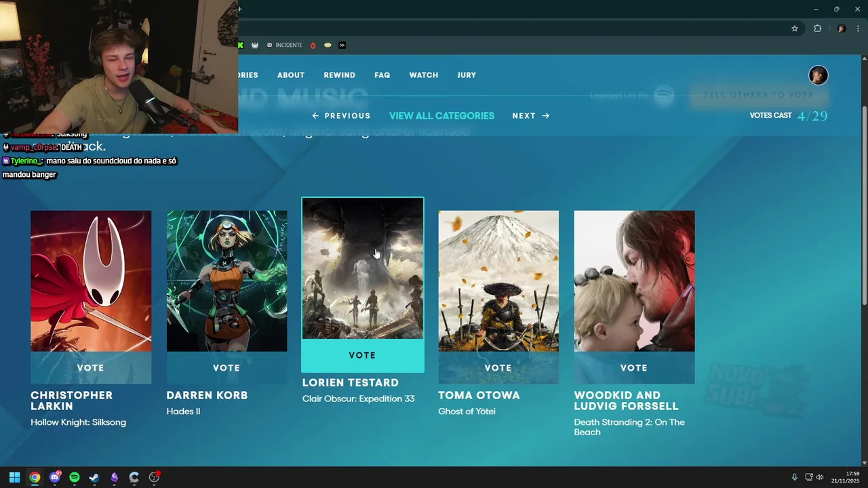Open the Windows Start menu

coord(14,477)
